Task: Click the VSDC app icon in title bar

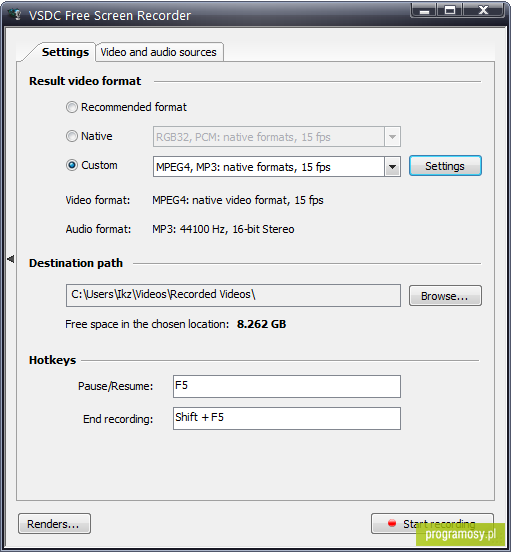Action: coord(15,15)
